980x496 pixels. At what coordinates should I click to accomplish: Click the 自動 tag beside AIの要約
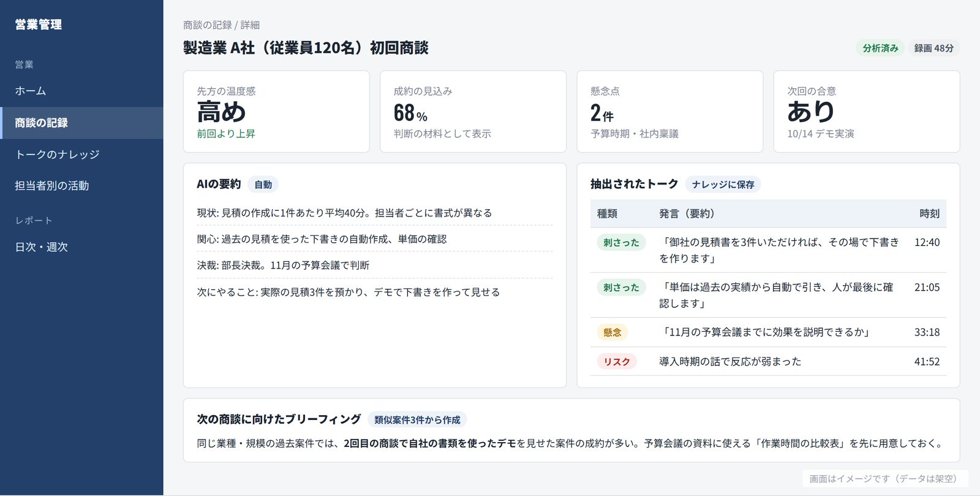(263, 185)
